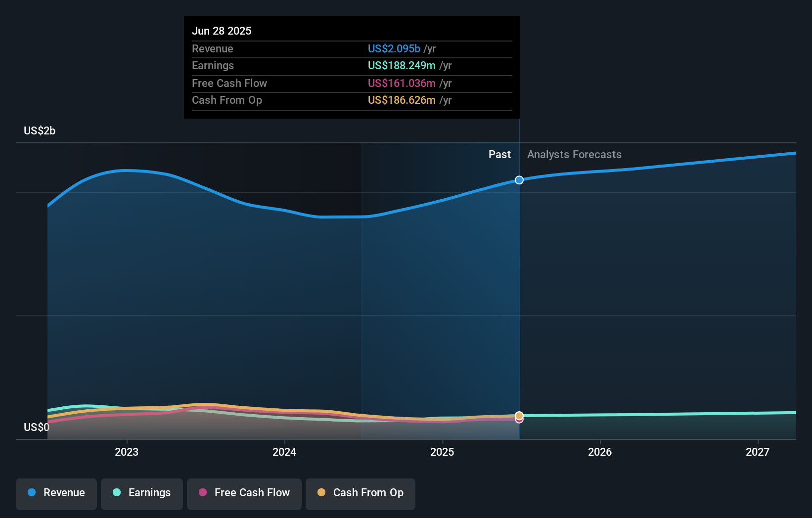Click the US$186.626m cash from op value
This screenshot has width=812, height=518.
[x=402, y=100]
